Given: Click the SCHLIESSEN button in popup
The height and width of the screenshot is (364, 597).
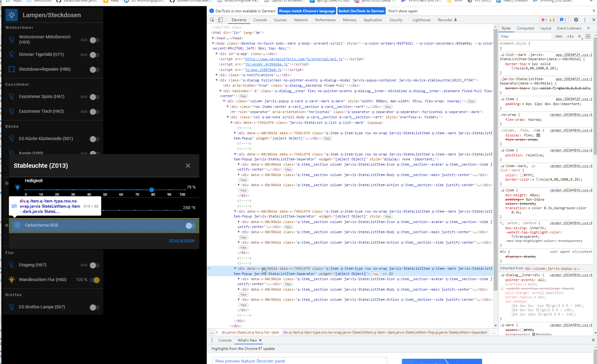Looking at the screenshot, I should 181,241.
